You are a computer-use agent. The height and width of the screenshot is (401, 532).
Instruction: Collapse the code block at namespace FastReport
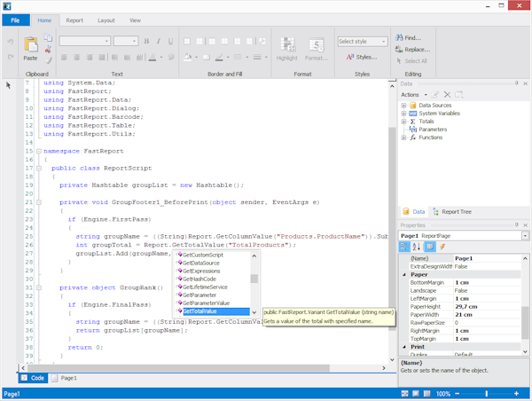click(x=38, y=151)
